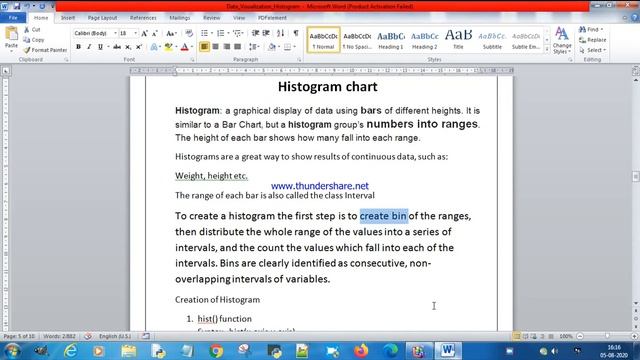The width and height of the screenshot is (640, 360).
Task: Click the Zoom Out minus icon
Action: click(580, 336)
